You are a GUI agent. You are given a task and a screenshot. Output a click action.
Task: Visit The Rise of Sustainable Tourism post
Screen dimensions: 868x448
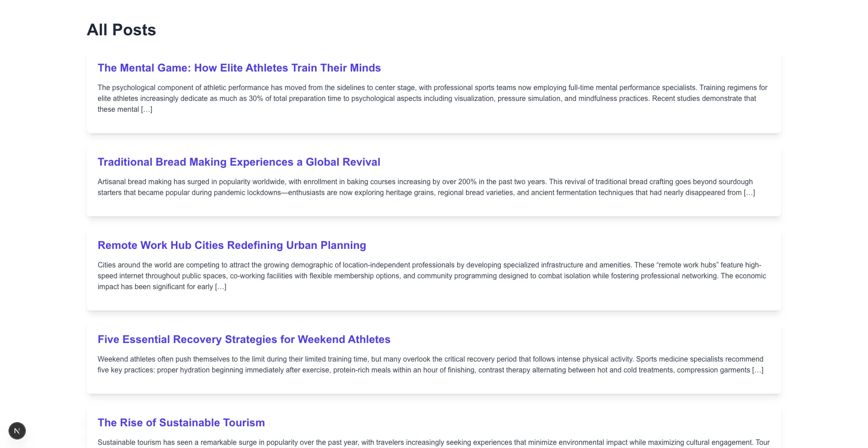point(181,423)
